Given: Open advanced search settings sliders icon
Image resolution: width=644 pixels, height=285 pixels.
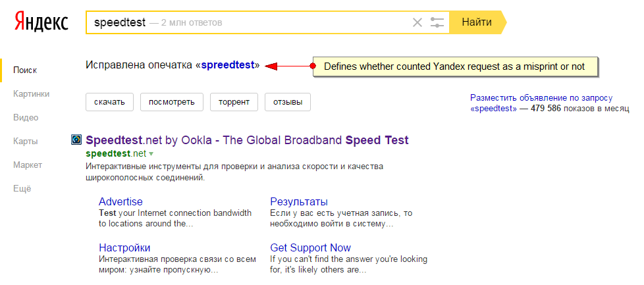Looking at the screenshot, I should (x=437, y=22).
